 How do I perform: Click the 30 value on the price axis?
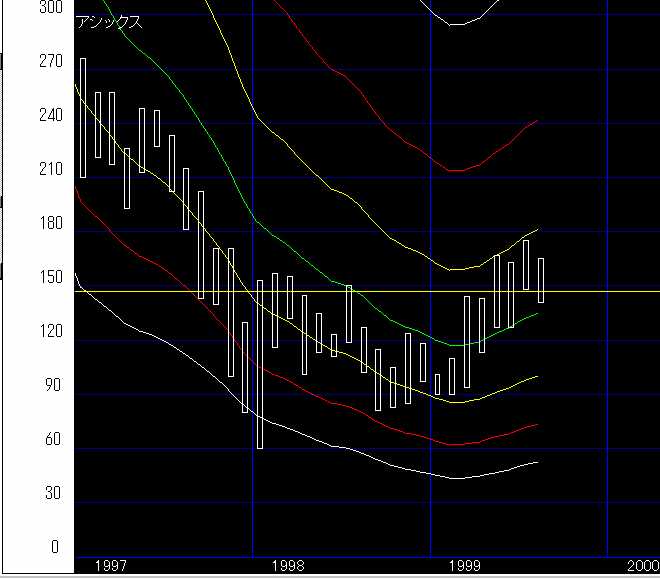(x=53, y=493)
